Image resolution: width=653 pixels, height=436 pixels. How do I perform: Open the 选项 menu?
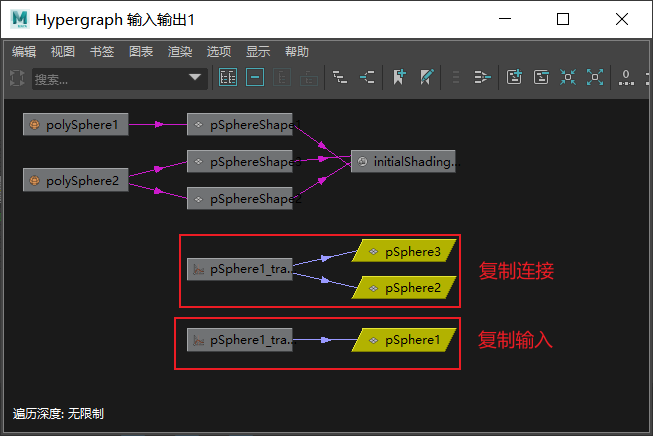(219, 52)
